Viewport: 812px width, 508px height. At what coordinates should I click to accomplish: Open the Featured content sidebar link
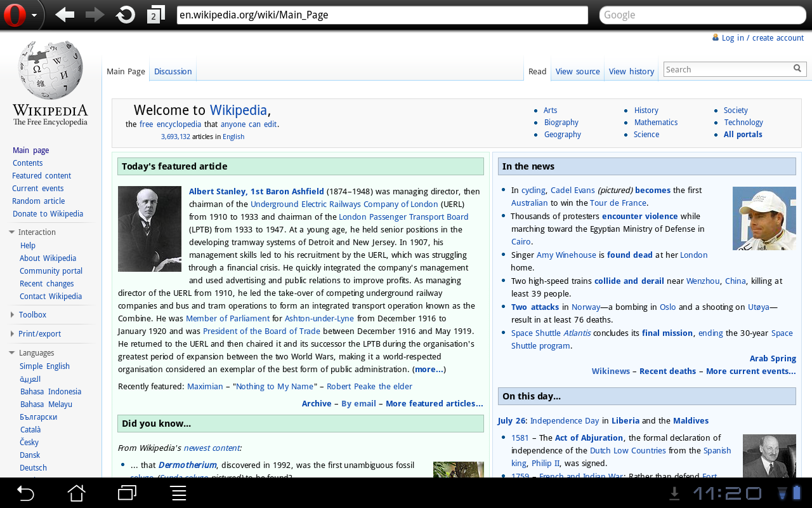42,176
